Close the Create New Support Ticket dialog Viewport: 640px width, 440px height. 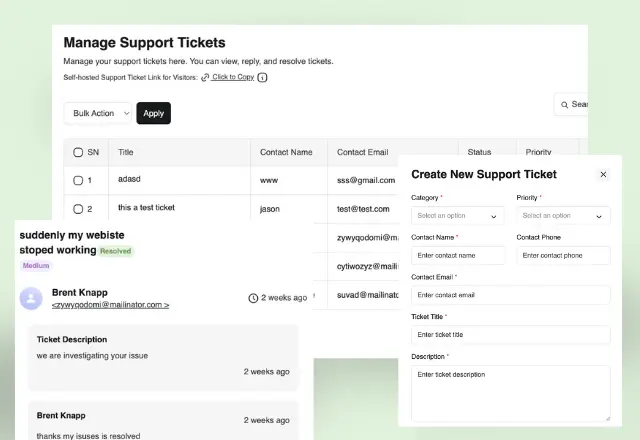coord(603,174)
